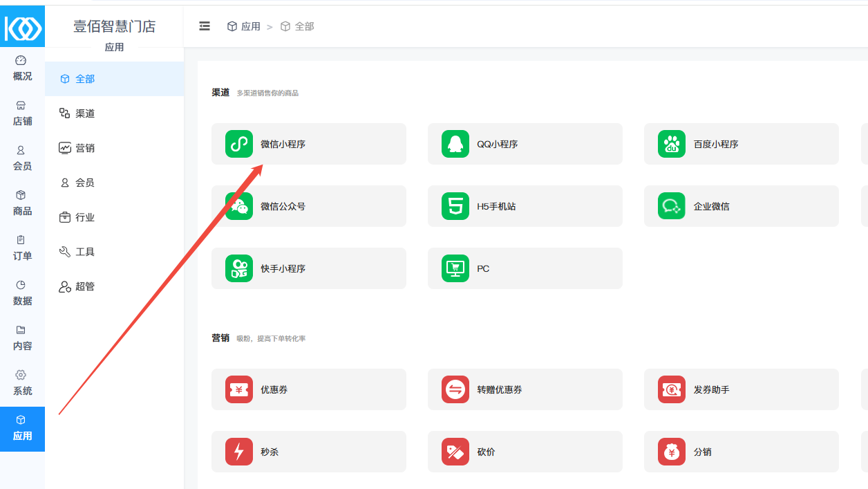This screenshot has height=489, width=868.
Task: Select 超管 in the app submenu
Action: [x=115, y=286]
